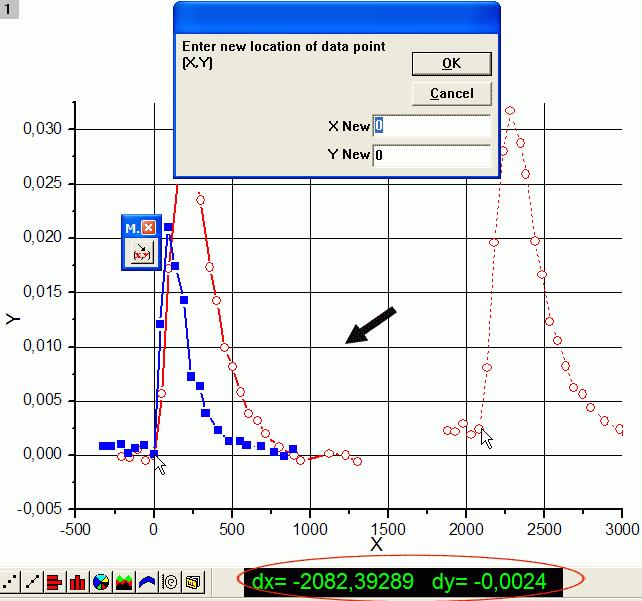The image size is (642, 601).
Task: Click the dx= -2082,39289 readout
Action: tap(332, 581)
